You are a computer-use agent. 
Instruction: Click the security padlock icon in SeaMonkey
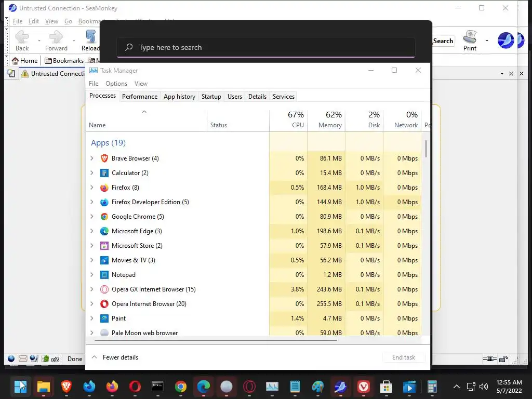[x=503, y=359]
